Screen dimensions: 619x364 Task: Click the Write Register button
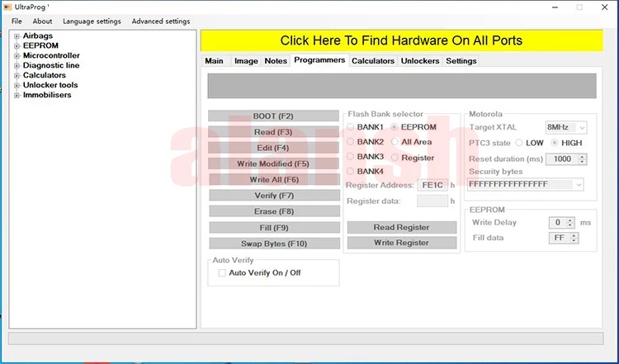coord(401,243)
